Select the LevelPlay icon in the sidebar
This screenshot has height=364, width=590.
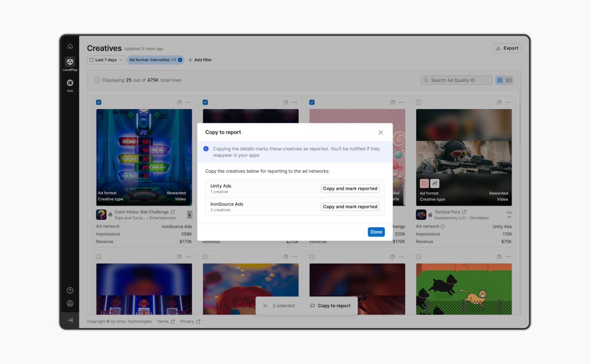(70, 62)
